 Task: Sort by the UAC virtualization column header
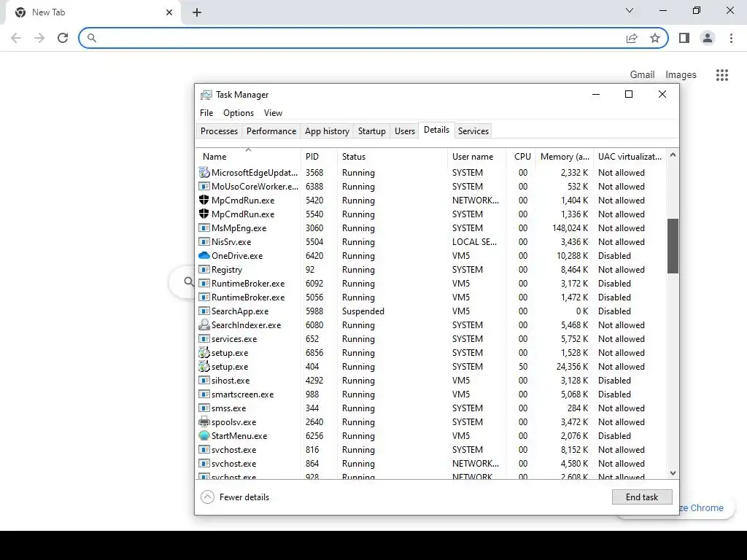click(x=630, y=156)
